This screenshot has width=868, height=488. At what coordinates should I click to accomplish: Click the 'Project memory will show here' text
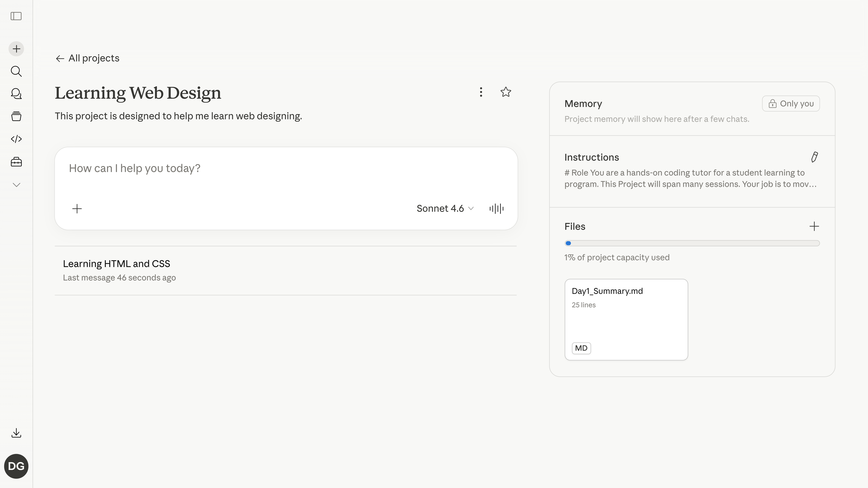[x=657, y=119]
